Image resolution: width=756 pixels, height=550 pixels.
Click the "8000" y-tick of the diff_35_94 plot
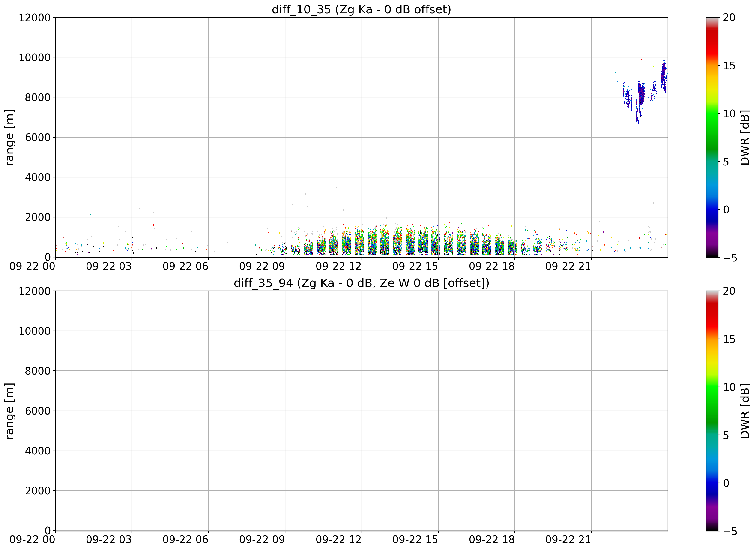(x=38, y=371)
